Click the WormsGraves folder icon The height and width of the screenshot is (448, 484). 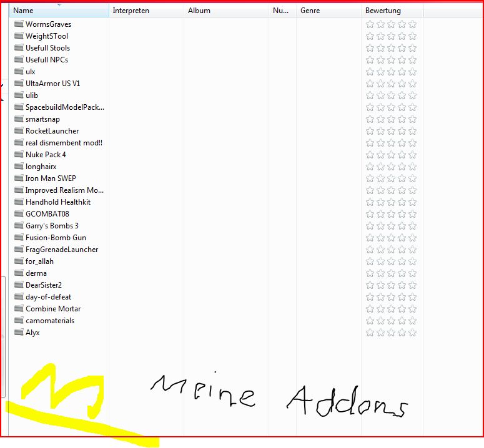coord(19,24)
